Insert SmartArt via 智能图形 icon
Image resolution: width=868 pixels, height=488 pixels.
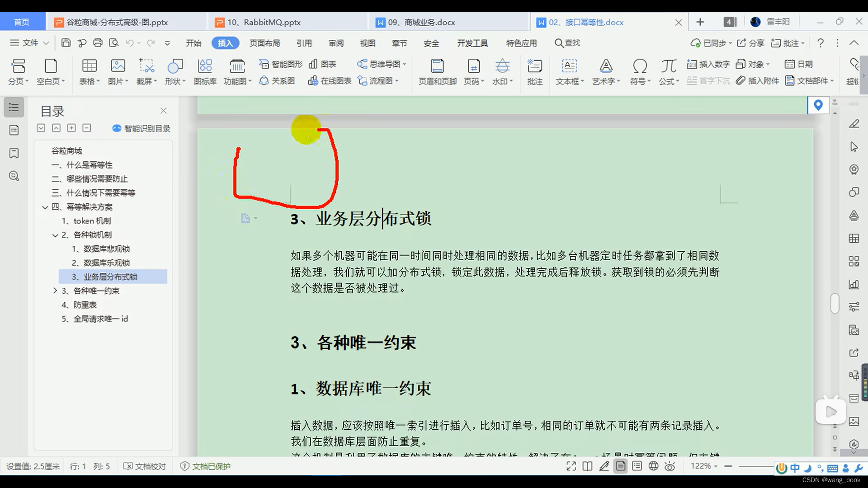pyautogui.click(x=280, y=64)
